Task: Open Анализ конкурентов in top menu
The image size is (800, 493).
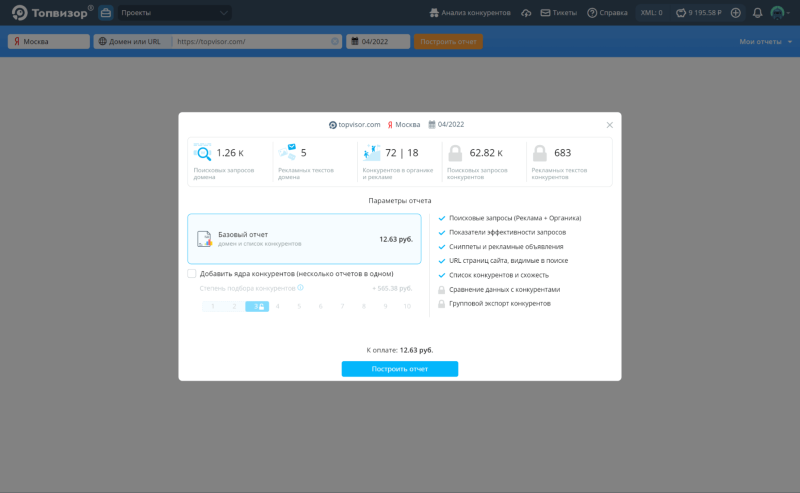Action: click(x=468, y=13)
